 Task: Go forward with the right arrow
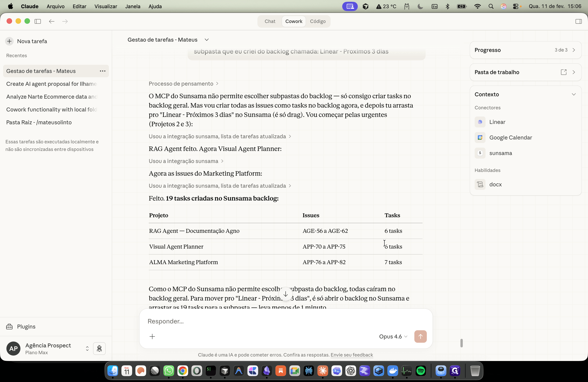click(x=65, y=21)
